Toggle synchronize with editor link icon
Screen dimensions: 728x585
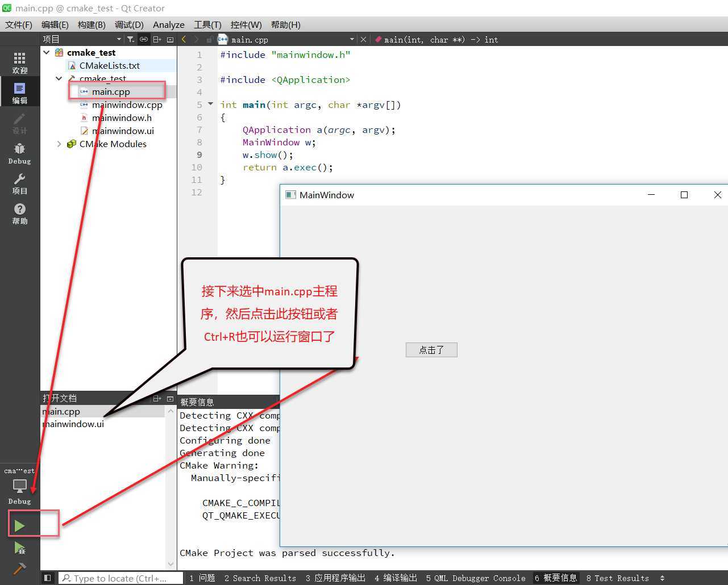[x=143, y=39]
